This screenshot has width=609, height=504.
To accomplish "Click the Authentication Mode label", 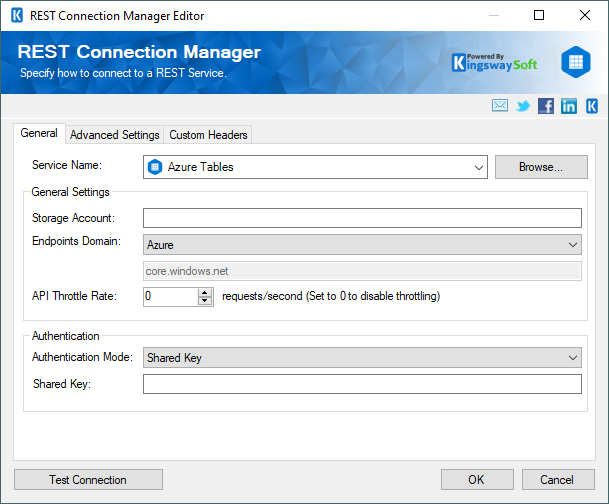I will coord(82,357).
